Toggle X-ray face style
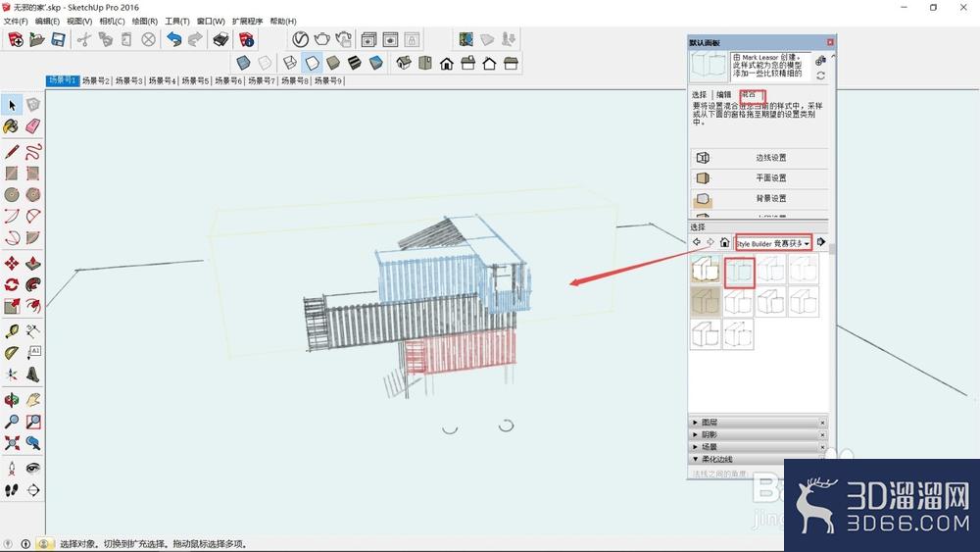Viewport: 980px width, 552px height. coord(243,63)
